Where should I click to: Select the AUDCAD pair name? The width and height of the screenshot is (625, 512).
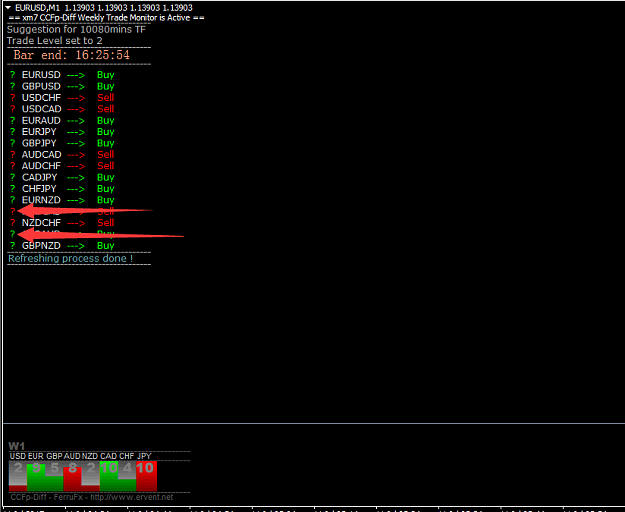click(x=41, y=155)
